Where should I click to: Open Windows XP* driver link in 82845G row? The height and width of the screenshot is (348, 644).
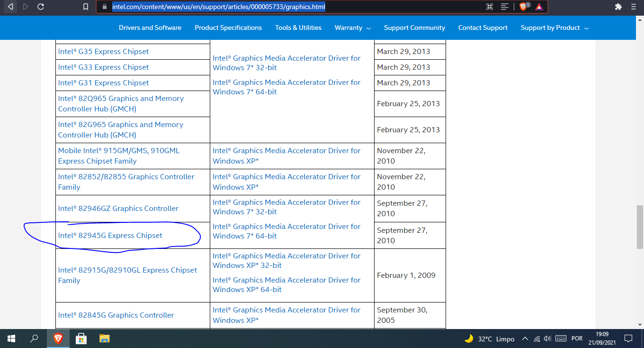[x=286, y=315]
